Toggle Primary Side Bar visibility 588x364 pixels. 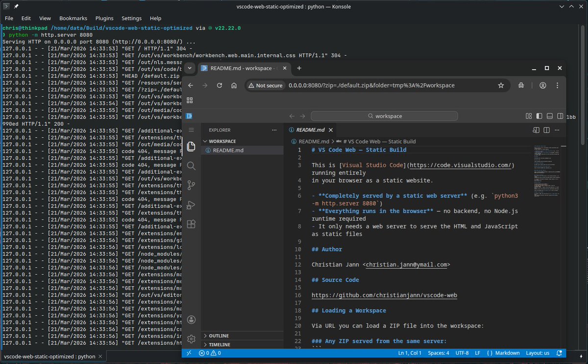point(539,116)
